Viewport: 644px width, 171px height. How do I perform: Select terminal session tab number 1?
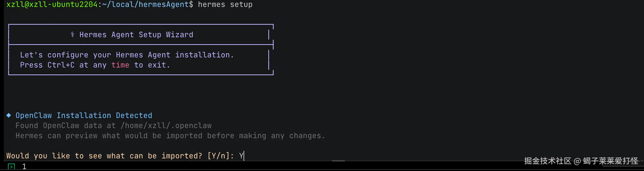[24, 167]
